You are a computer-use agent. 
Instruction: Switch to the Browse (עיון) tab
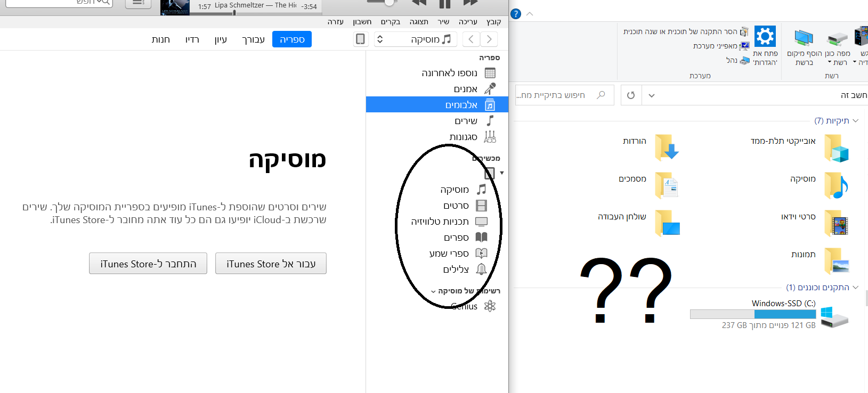[x=221, y=39]
